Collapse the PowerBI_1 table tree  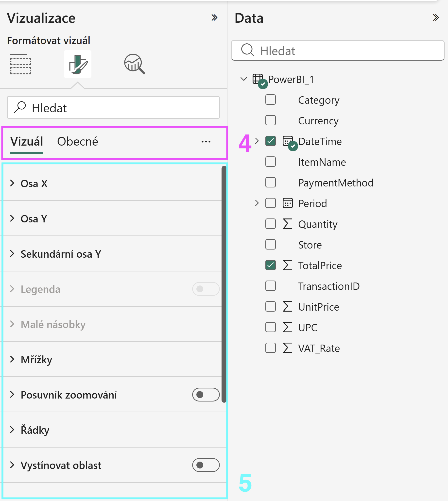click(x=244, y=79)
